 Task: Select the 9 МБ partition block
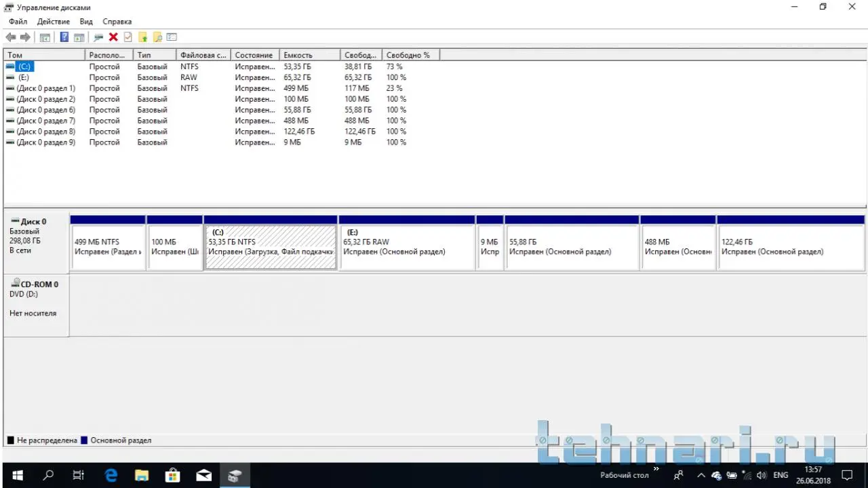[x=490, y=243]
